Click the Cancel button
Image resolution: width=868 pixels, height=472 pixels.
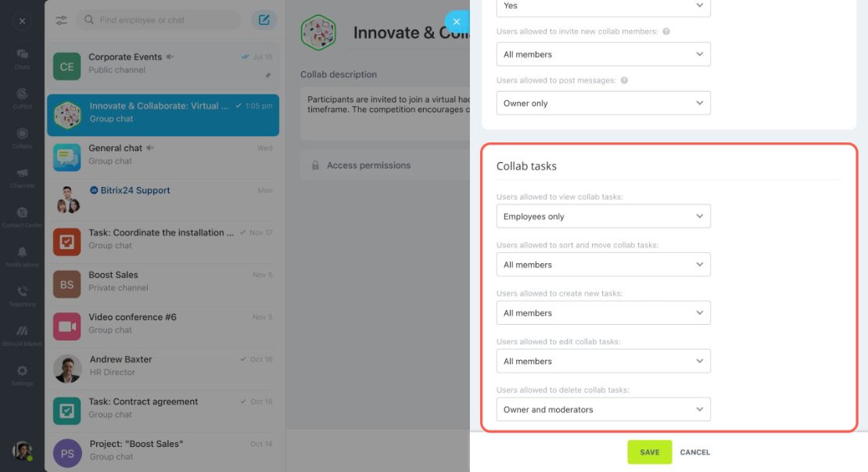[694, 452]
